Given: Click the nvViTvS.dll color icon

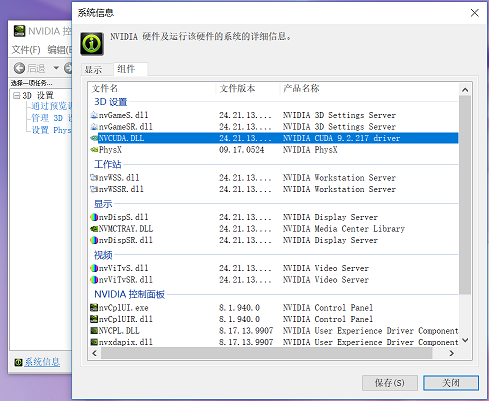Looking at the screenshot, I should pos(94,268).
